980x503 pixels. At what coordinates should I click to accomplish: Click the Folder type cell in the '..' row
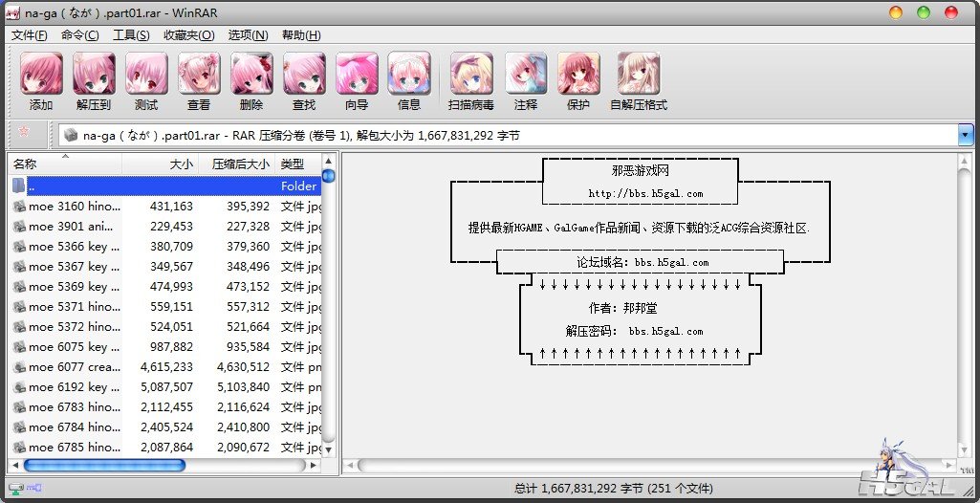point(298,186)
